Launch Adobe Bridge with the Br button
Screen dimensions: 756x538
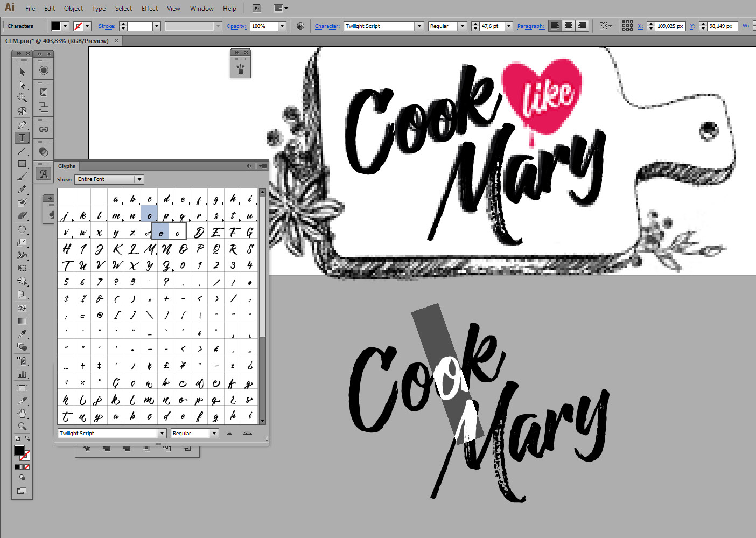(x=257, y=9)
